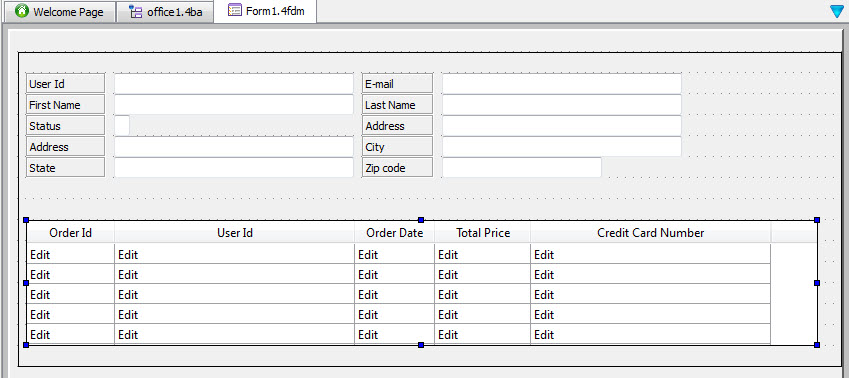Click the input field next to the User Id label
Image resolution: width=849 pixels, height=378 pixels.
234,84
